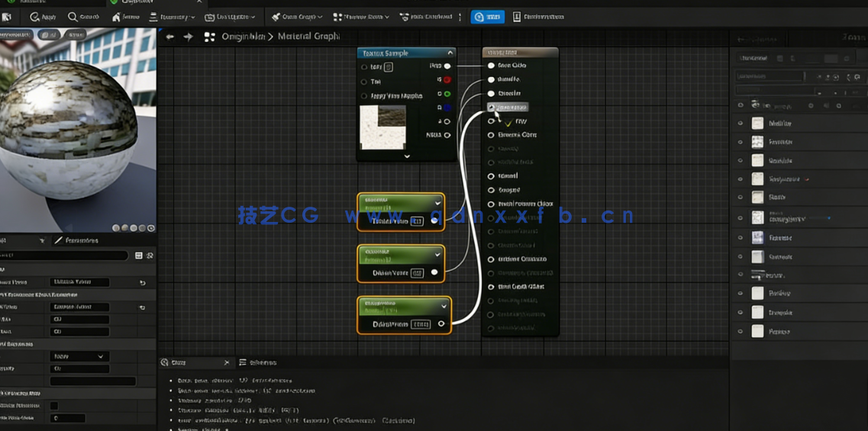Click the Save icon in the main toolbar
The width and height of the screenshot is (868, 431).
[7, 17]
